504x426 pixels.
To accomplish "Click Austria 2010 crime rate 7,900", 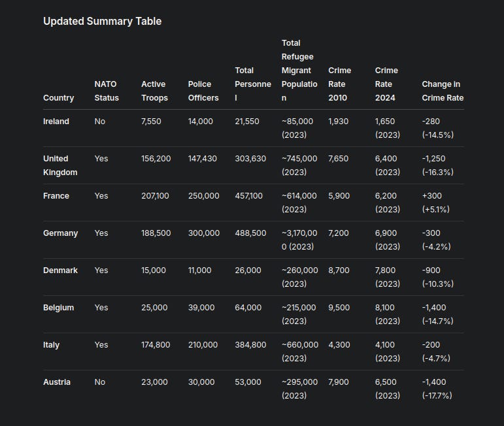I will [339, 382].
